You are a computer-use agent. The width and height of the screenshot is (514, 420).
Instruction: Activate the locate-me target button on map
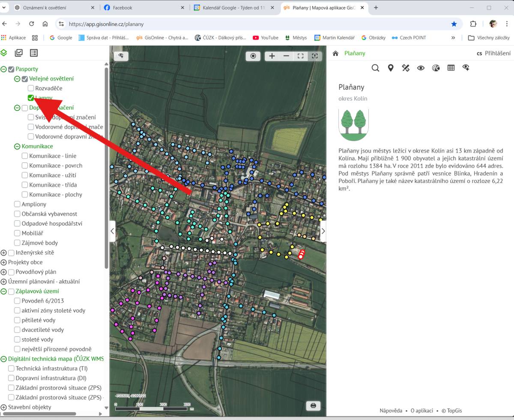pos(253,56)
